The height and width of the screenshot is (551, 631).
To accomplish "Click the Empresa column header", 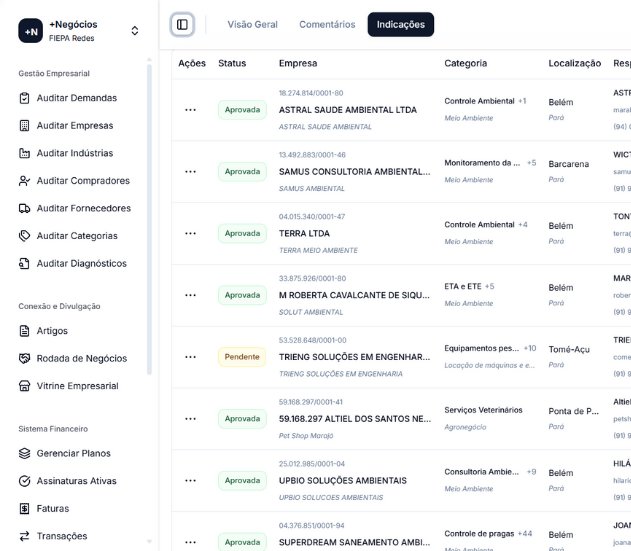I will [298, 63].
